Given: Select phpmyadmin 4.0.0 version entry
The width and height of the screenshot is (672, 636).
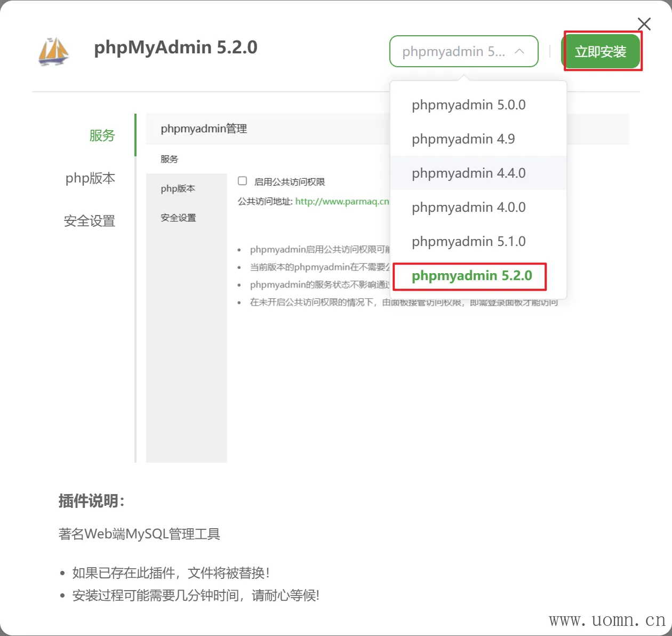Looking at the screenshot, I should [468, 207].
